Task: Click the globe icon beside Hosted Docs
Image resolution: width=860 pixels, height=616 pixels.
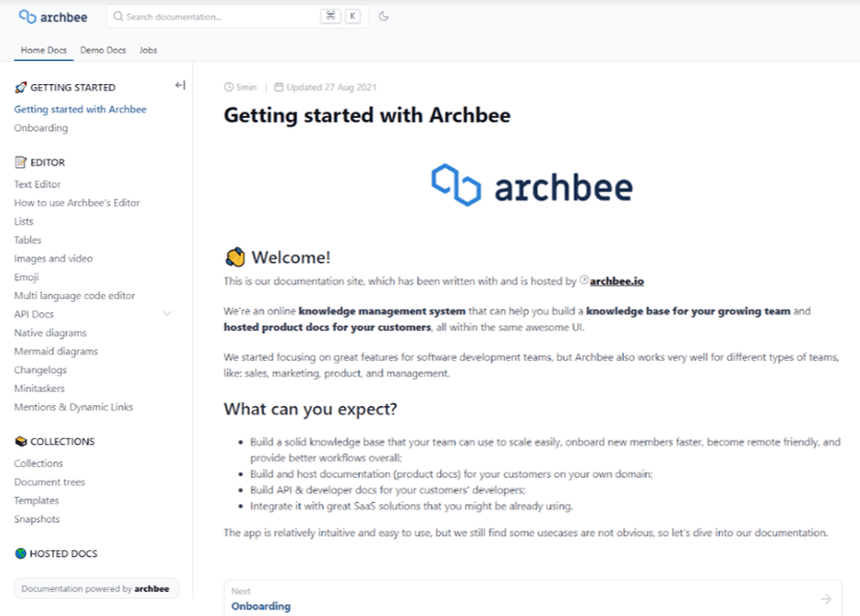Action: point(20,554)
